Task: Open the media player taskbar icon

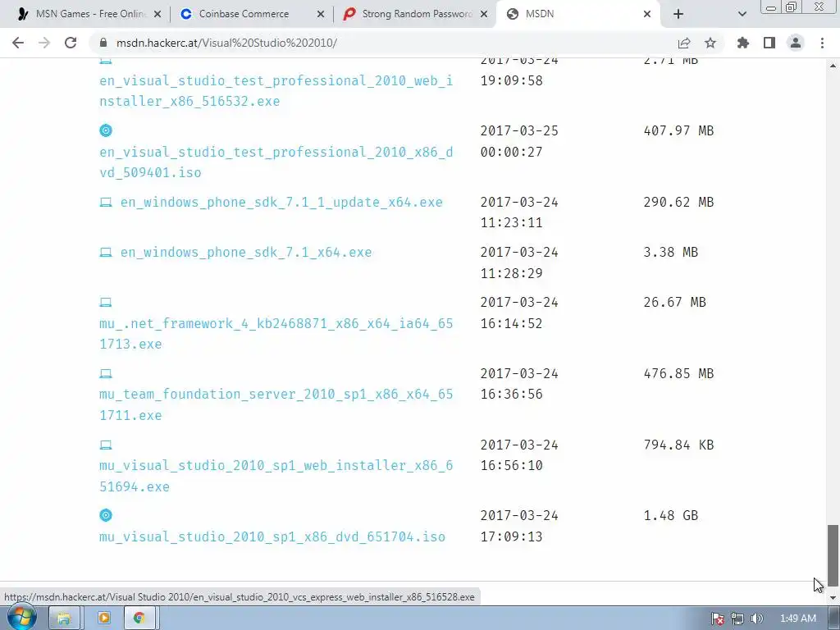Action: [x=103, y=619]
